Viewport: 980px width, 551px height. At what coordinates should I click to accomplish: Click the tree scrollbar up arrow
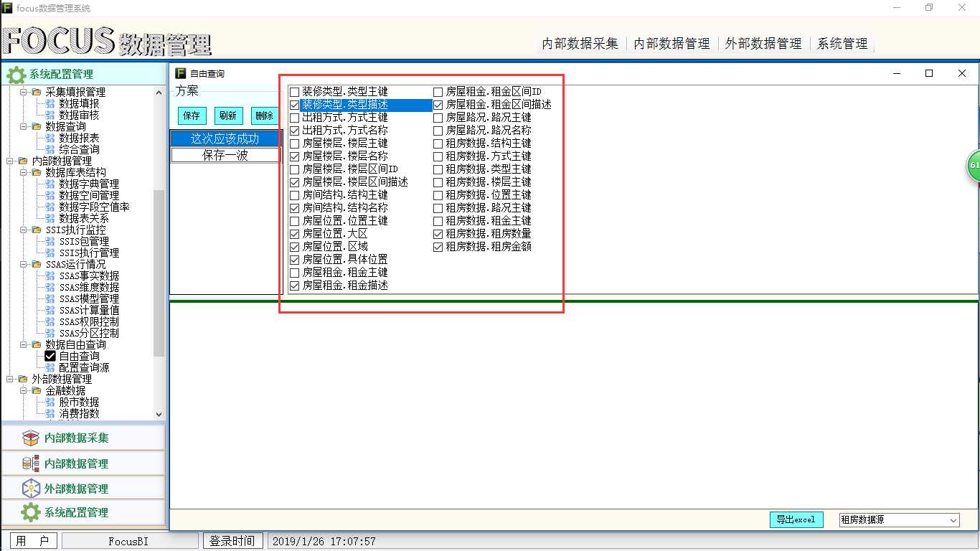click(x=159, y=92)
